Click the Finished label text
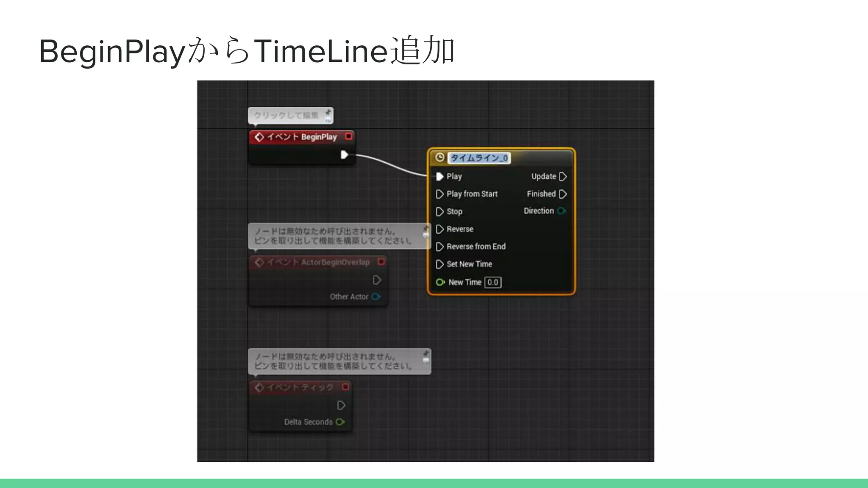Screen dimensions: 868x488 [541, 194]
